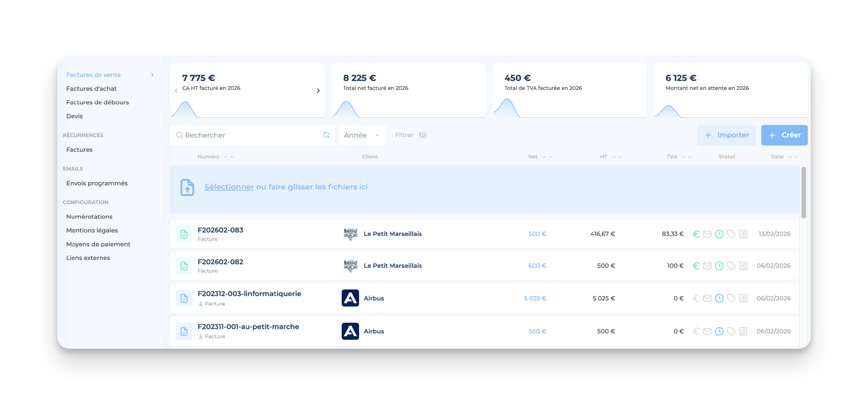Open the Filtrer sliders icon
The image size is (868, 406).
coord(422,135)
